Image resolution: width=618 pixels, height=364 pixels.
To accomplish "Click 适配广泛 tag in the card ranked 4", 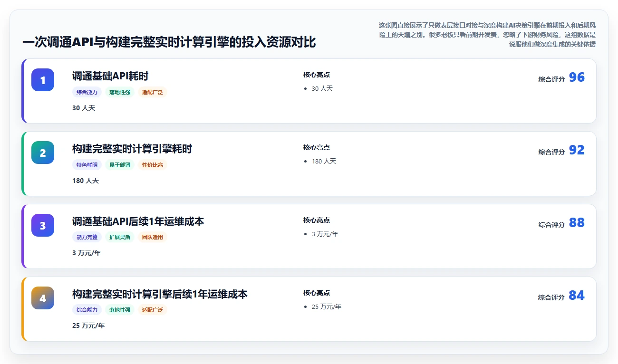I will click(153, 310).
